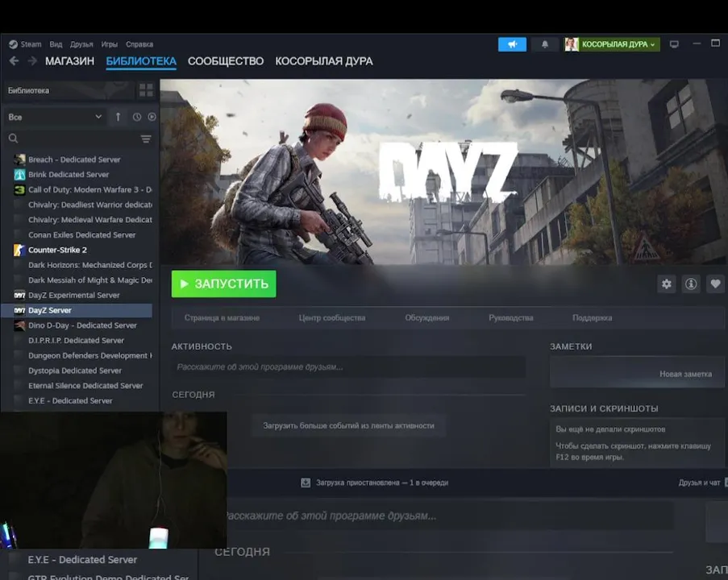
Task: Expand the Все library filter dropdown
Action: click(55, 117)
